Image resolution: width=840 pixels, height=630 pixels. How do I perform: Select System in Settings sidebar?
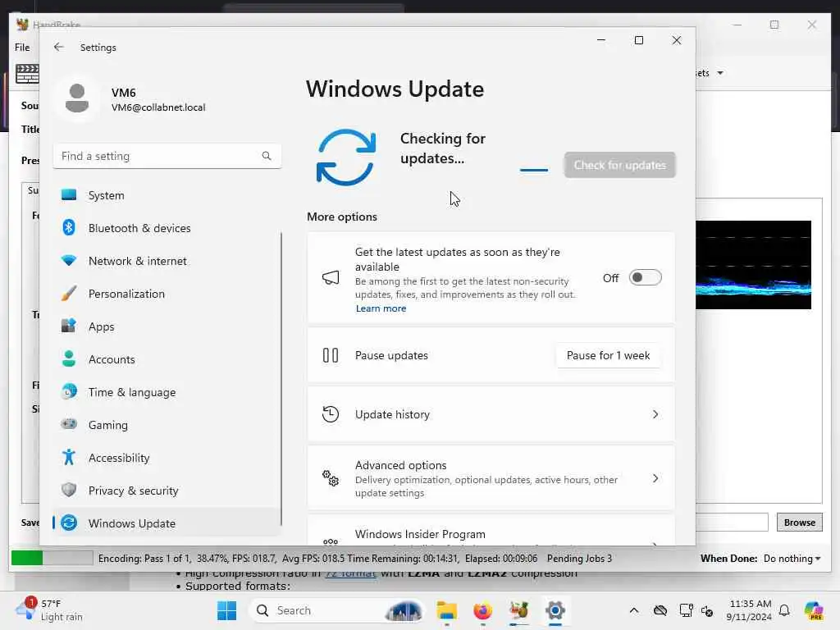(167, 195)
